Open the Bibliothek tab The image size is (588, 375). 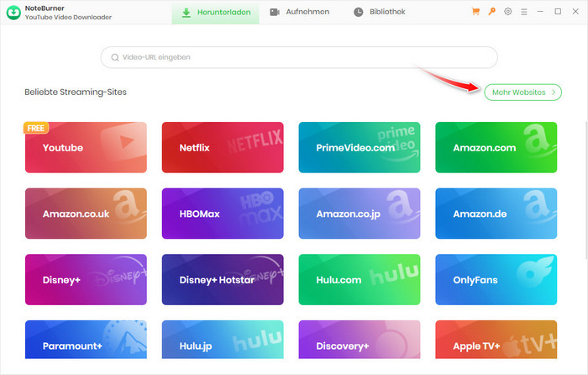pos(379,12)
